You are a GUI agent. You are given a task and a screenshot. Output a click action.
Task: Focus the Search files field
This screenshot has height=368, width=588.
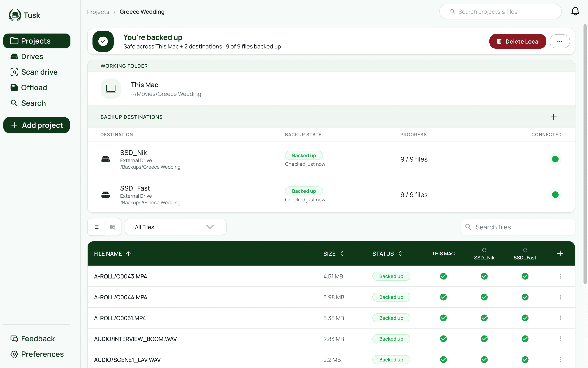pyautogui.click(x=518, y=227)
